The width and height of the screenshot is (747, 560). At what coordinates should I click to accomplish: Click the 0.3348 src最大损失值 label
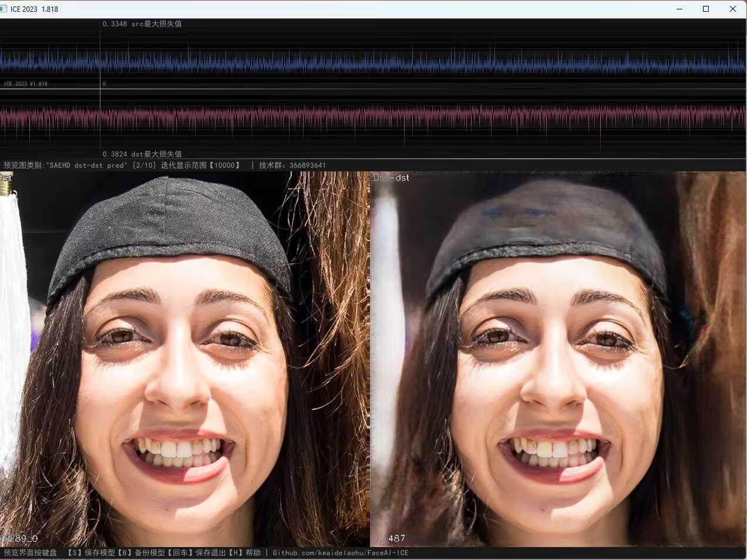[x=142, y=24]
